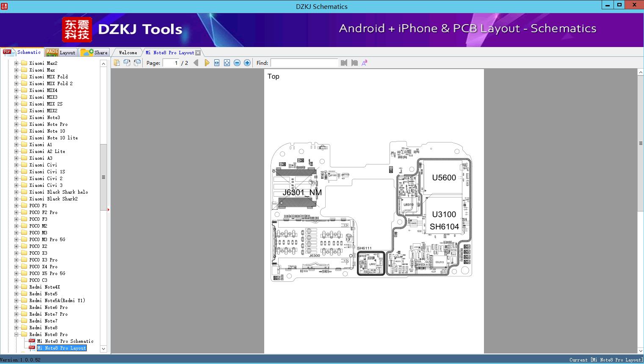Image resolution: width=644 pixels, height=364 pixels.
Task: Fit the whole page in view
Action: pos(227,63)
